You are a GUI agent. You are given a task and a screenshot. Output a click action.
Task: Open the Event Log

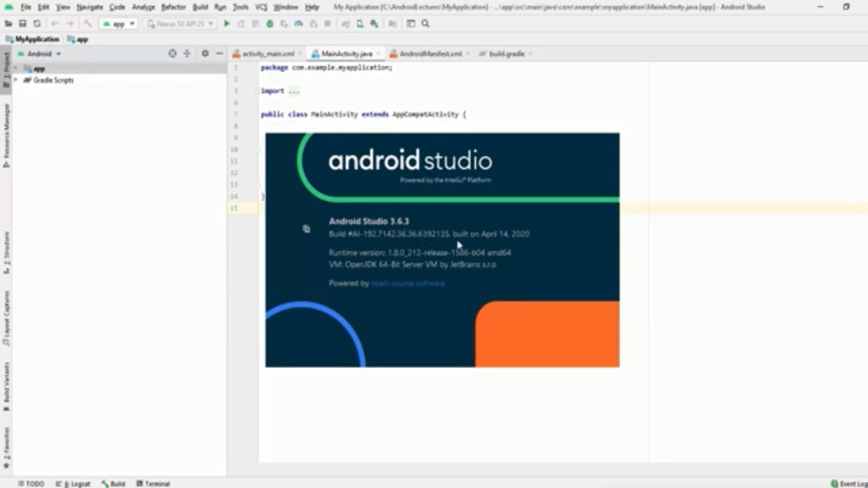849,483
